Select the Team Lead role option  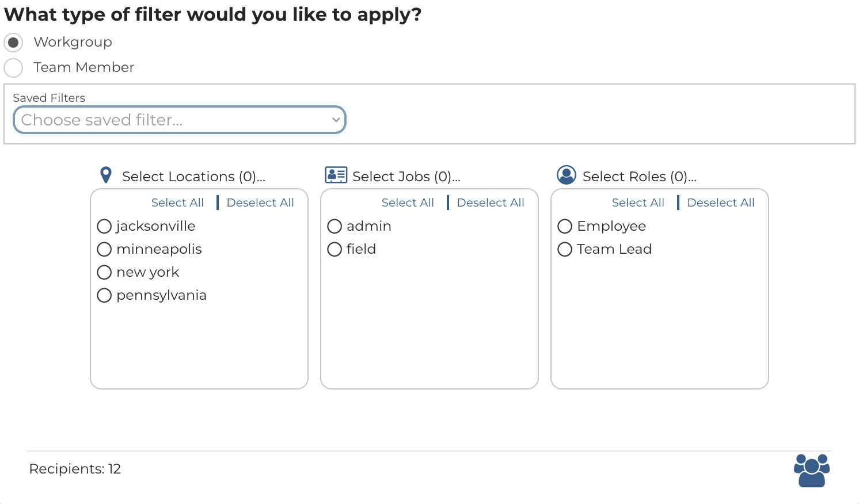coord(565,250)
